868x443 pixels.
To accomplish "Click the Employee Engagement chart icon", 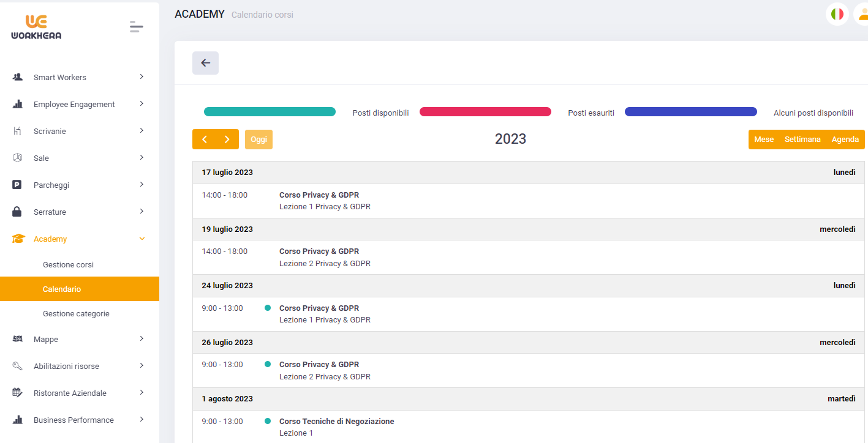I will click(x=18, y=104).
